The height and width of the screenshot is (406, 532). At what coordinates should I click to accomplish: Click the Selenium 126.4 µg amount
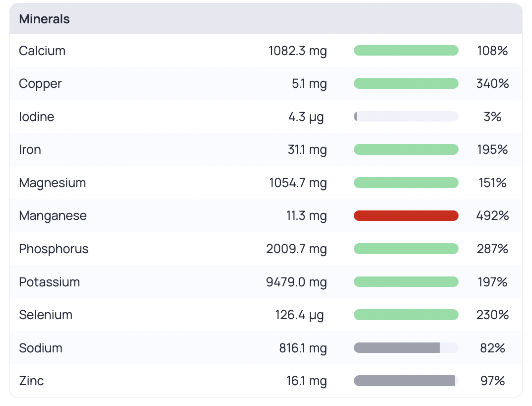click(299, 315)
